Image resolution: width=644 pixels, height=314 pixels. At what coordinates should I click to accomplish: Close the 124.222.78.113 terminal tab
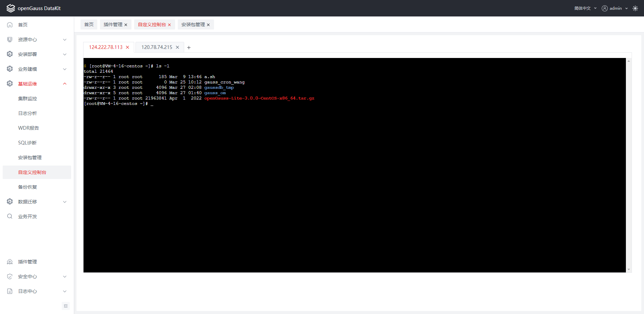click(127, 47)
